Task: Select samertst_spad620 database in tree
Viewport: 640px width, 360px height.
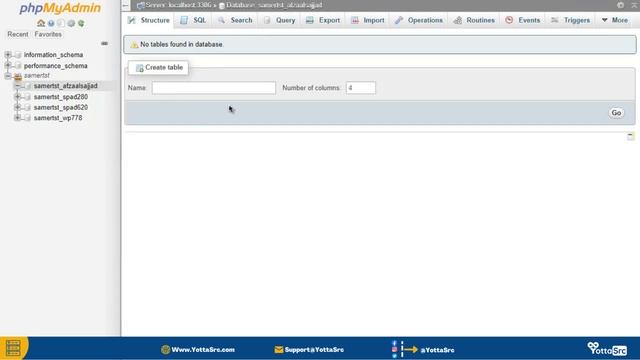Action: click(x=61, y=107)
